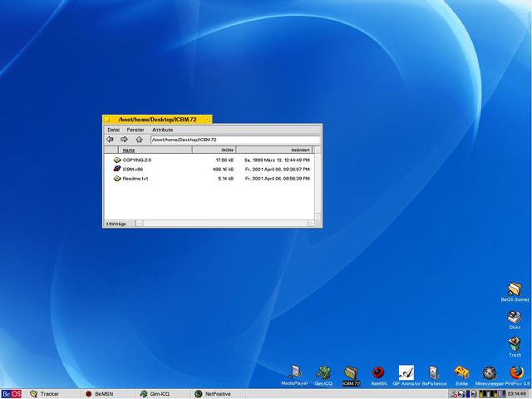
Task: Click the April 06, 09:36:07 PM date
Action: pos(278,169)
